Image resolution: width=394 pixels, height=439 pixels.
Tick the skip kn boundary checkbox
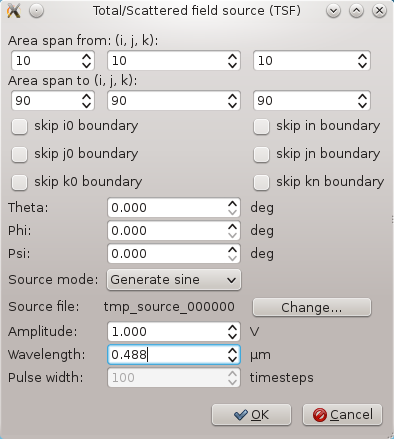pos(261,183)
